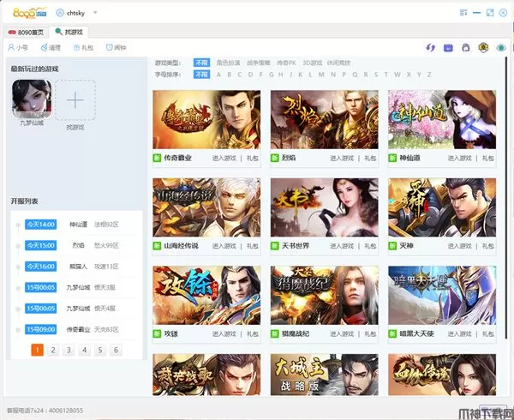Click 进入游戏 for 猎魔战纪

point(342,333)
